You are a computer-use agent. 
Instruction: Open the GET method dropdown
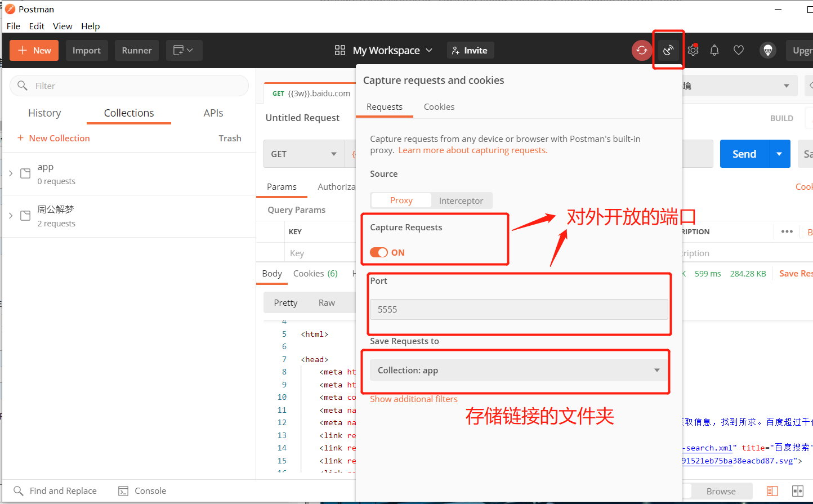pyautogui.click(x=304, y=154)
